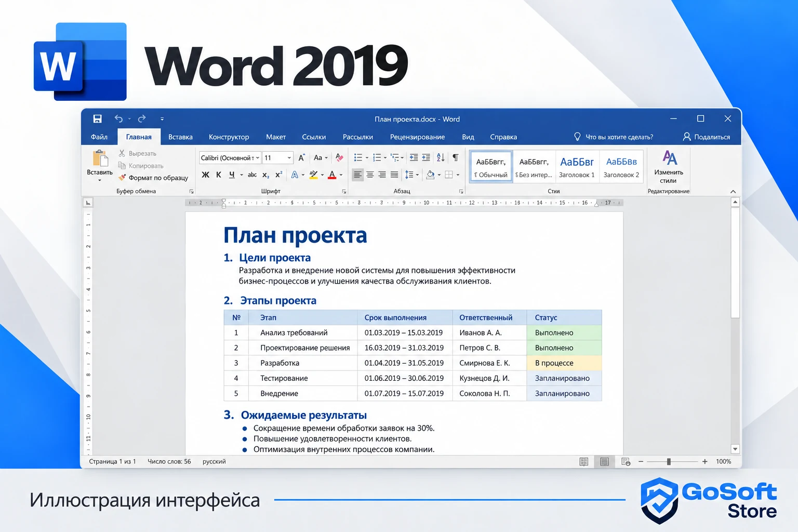The width and height of the screenshot is (798, 532).
Task: Apply the Без интервала style
Action: coord(534,167)
